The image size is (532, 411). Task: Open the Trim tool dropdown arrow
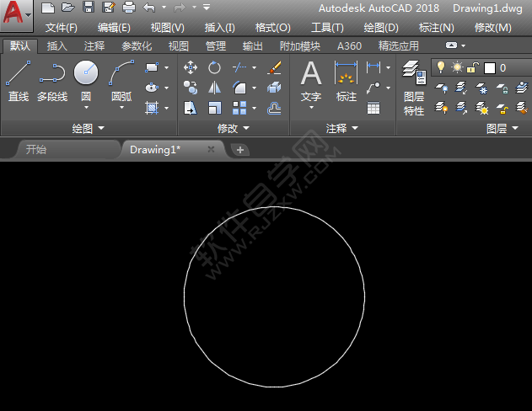(x=254, y=67)
